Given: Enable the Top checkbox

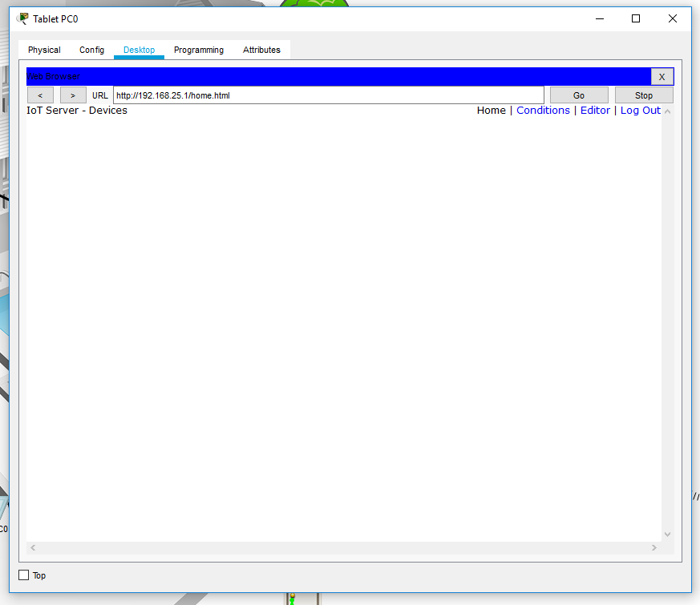Looking at the screenshot, I should pyautogui.click(x=24, y=575).
